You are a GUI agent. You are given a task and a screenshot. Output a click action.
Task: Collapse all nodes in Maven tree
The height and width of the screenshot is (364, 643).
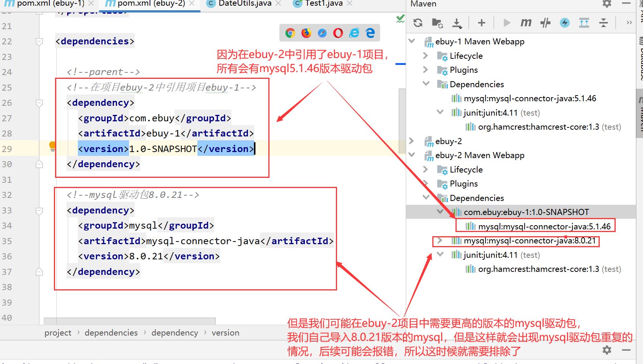click(x=604, y=23)
